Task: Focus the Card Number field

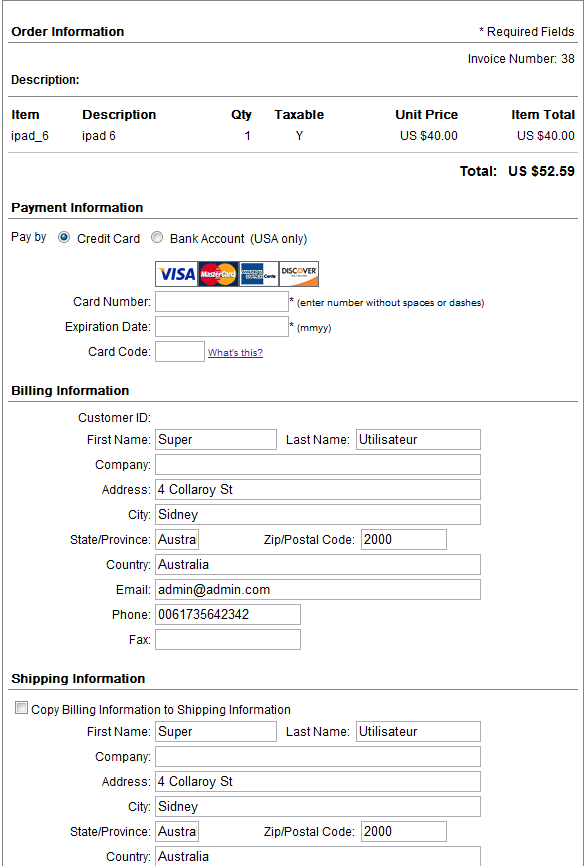Action: [x=222, y=302]
